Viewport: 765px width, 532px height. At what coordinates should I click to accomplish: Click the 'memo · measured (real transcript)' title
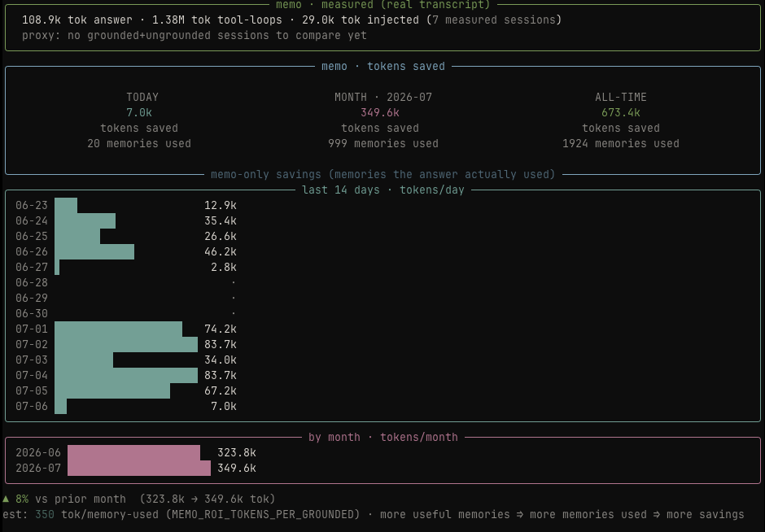383,5
